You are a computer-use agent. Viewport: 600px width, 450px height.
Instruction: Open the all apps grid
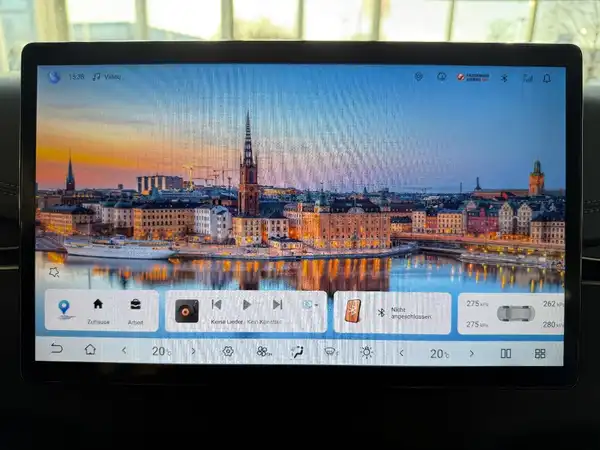coord(540,353)
